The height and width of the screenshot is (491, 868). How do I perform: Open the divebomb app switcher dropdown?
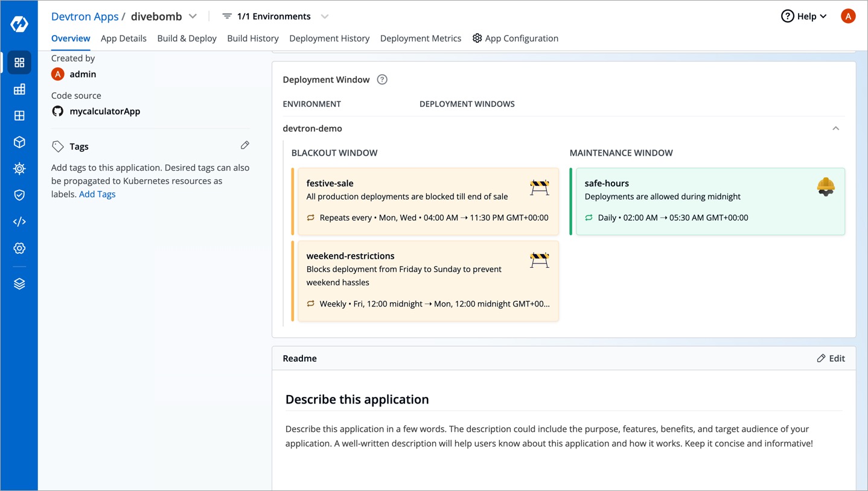point(193,16)
